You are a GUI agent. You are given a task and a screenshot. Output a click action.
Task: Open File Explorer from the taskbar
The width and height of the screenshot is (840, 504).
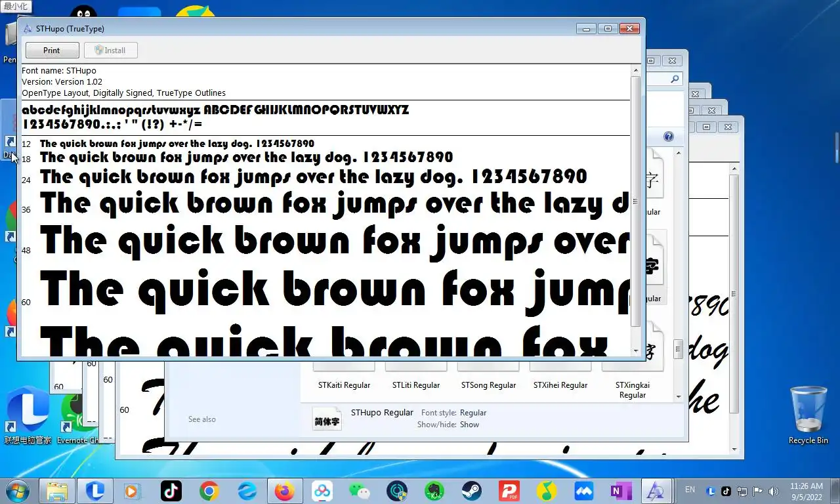(x=57, y=491)
